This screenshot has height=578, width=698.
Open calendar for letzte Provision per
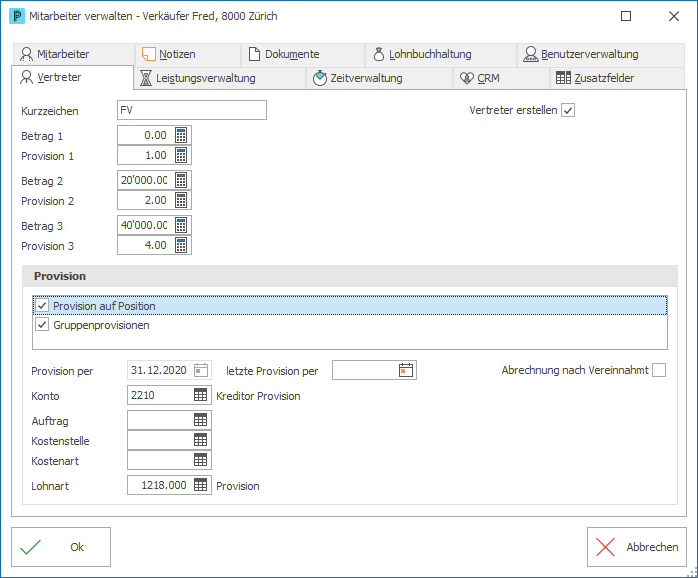point(406,370)
